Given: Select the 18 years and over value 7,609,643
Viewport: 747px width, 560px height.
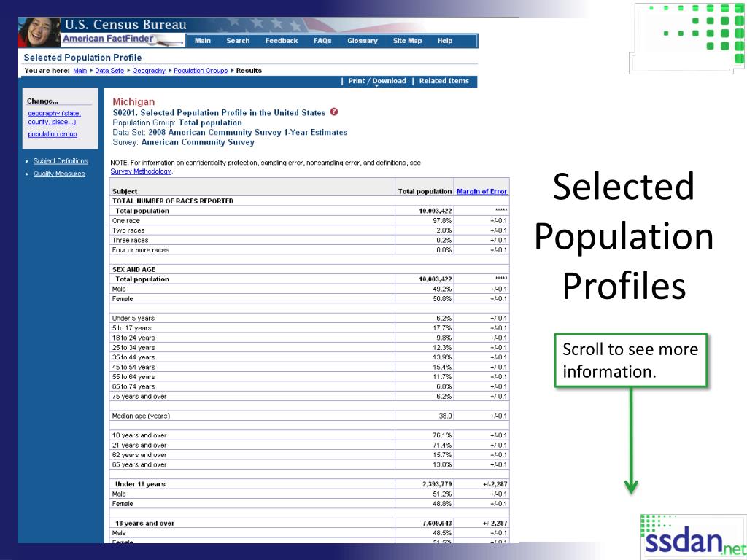Looking at the screenshot, I should click(437, 524).
